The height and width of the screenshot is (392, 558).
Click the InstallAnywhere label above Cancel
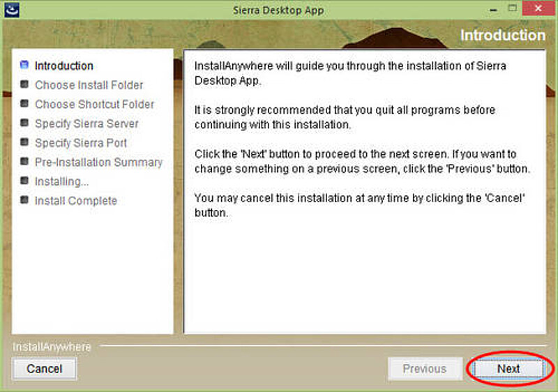52,347
